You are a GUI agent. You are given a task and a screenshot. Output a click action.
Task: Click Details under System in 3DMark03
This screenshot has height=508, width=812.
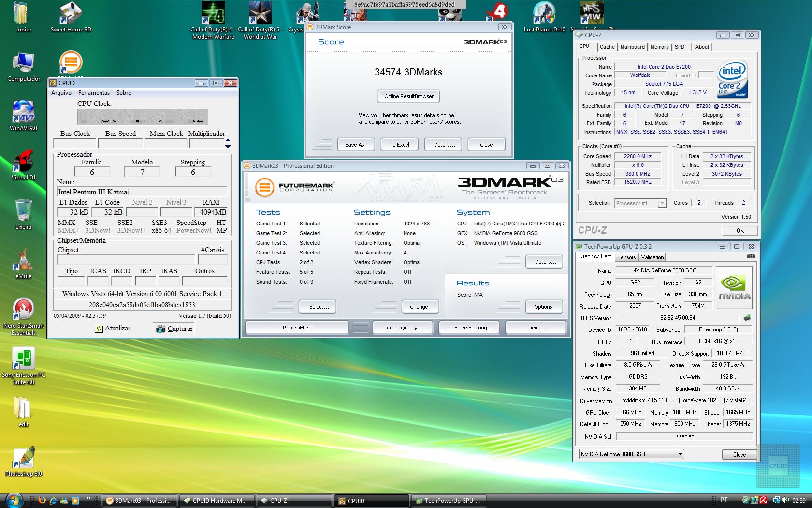click(545, 262)
